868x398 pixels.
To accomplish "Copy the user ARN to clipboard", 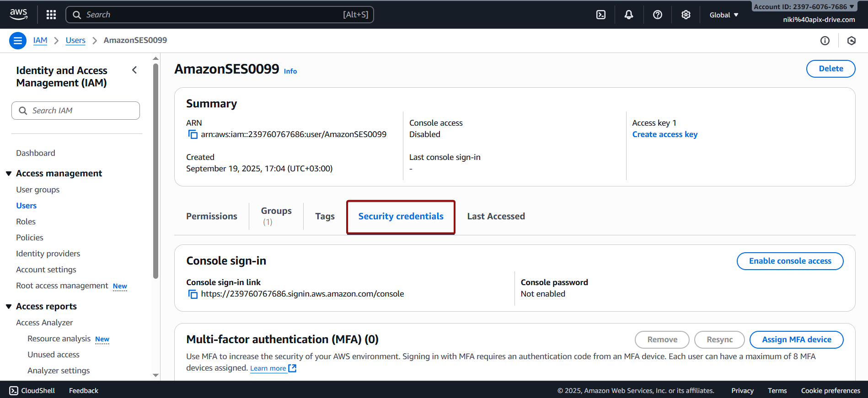I will click(x=193, y=134).
